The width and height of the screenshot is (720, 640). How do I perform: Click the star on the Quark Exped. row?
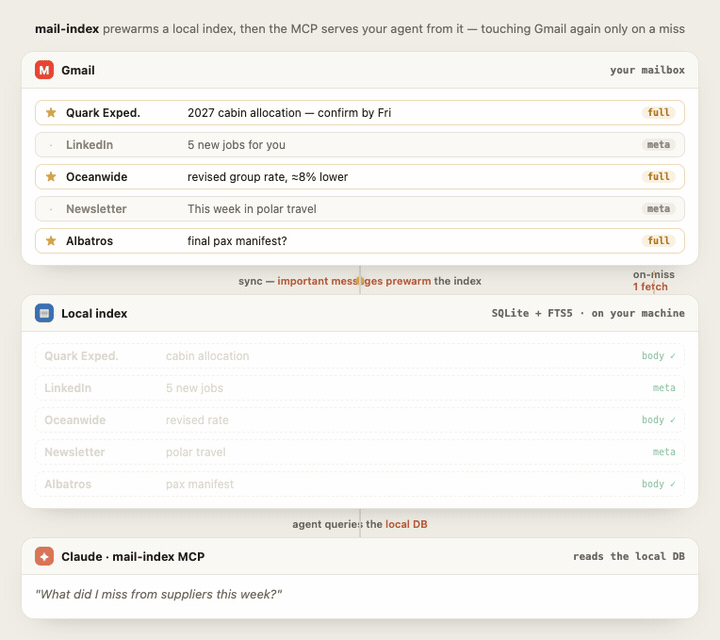(x=51, y=112)
